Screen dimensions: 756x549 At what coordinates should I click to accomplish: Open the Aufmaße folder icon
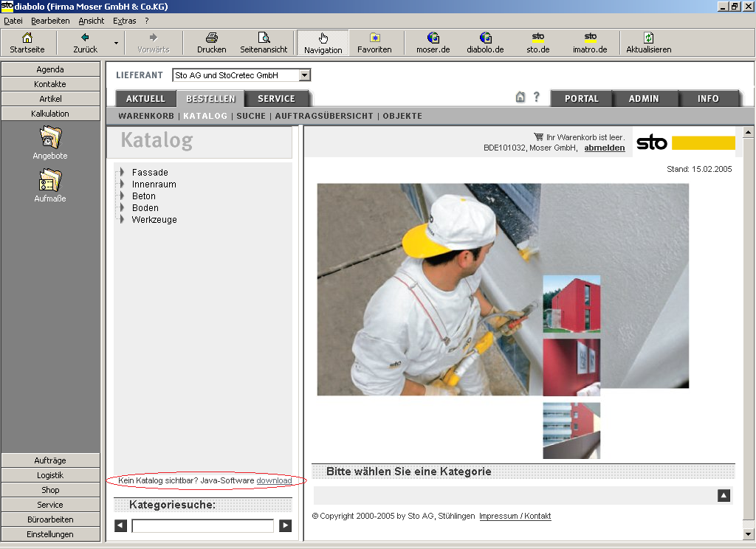(50, 180)
